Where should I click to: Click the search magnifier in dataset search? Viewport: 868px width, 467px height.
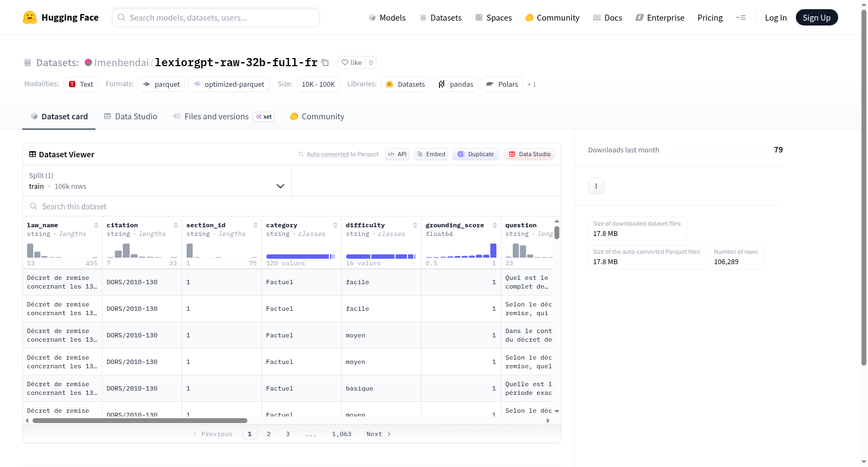34,207
